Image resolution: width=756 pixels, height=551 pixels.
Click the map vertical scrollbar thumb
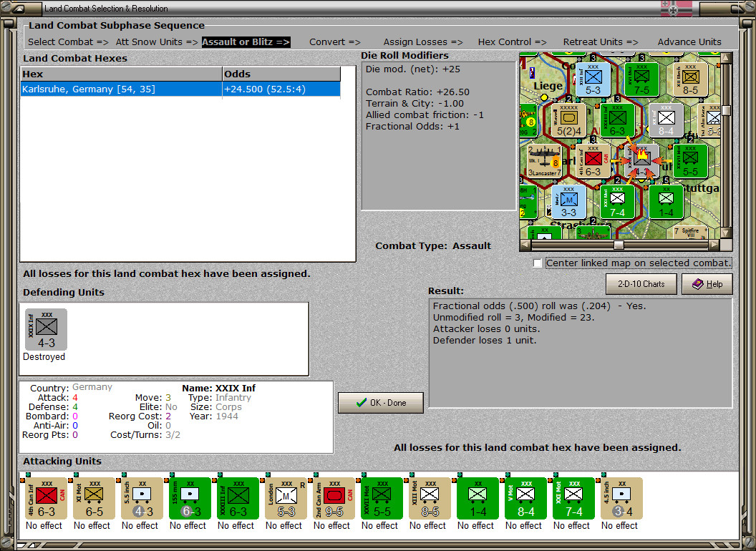click(726, 110)
